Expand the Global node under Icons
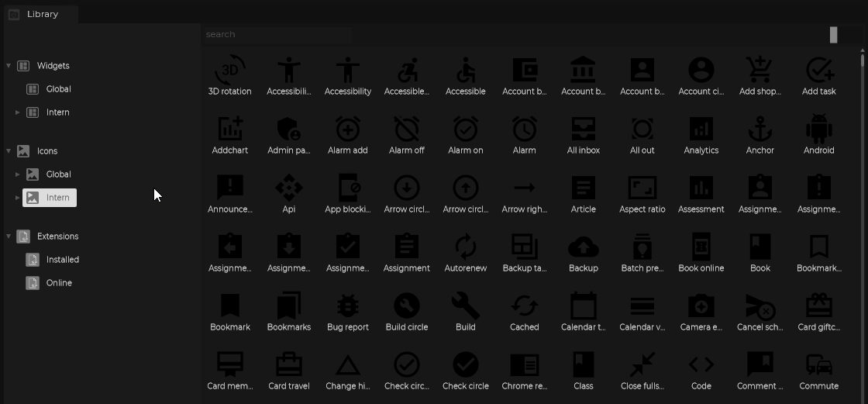Image resolution: width=868 pixels, height=404 pixels. tap(18, 174)
